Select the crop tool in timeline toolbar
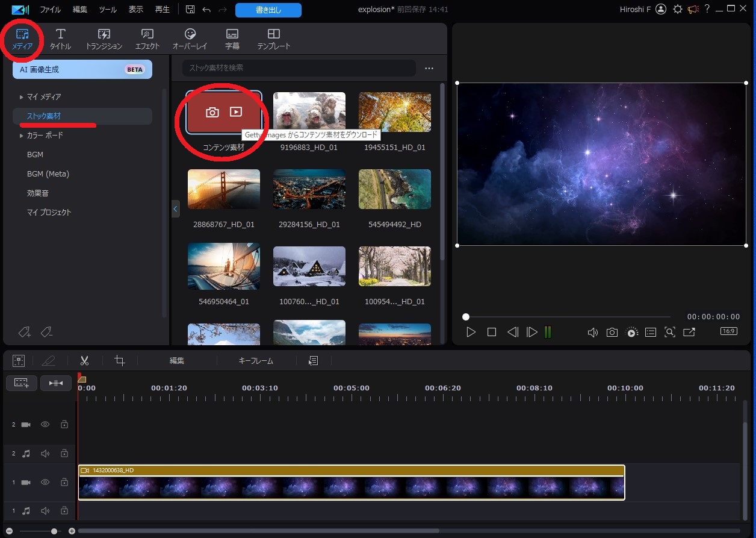This screenshot has width=756, height=538. 120,361
